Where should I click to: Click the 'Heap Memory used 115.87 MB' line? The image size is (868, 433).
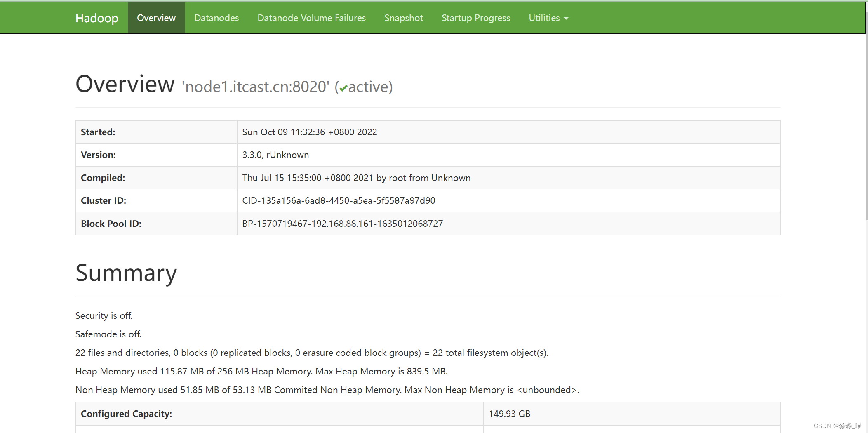[261, 371]
